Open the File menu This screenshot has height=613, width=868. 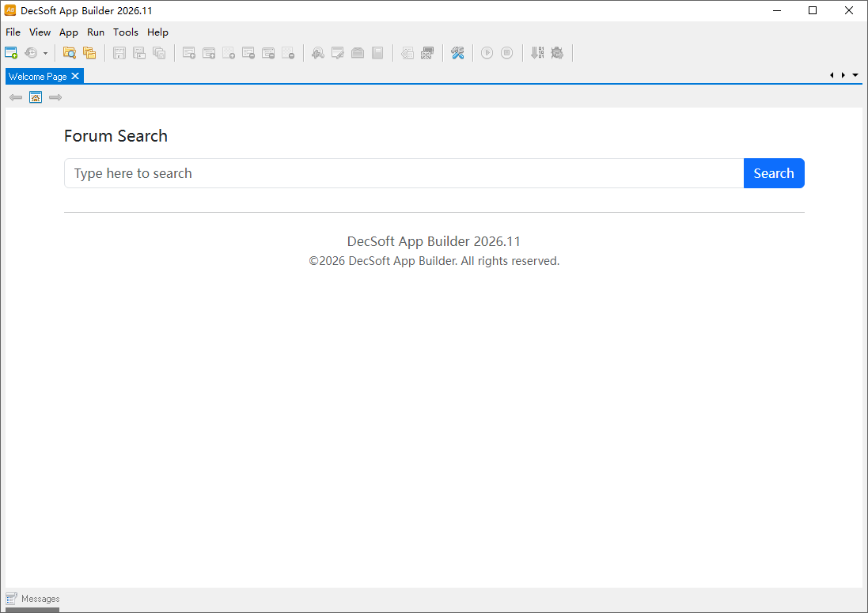(13, 32)
